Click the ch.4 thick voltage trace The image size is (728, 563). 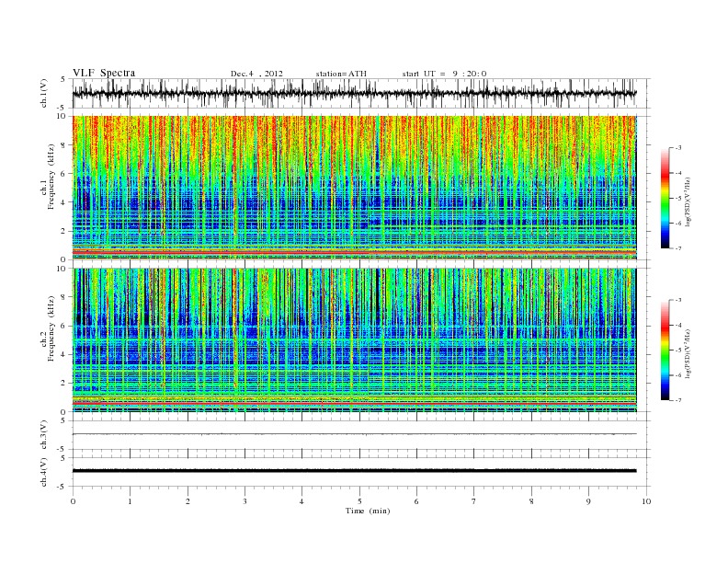click(354, 471)
